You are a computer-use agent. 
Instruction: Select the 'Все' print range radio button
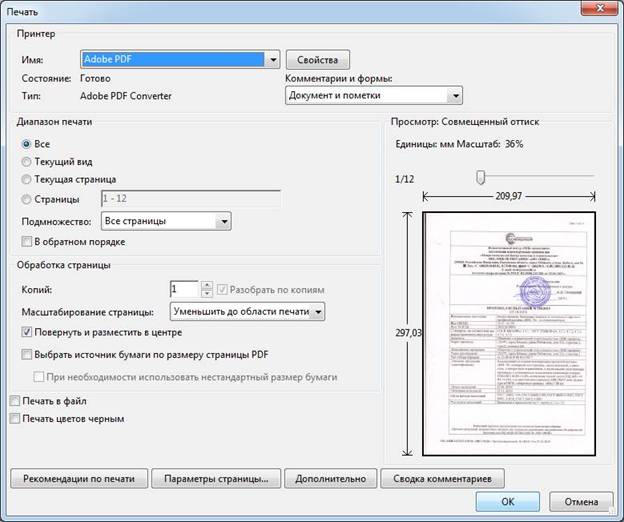(26, 144)
